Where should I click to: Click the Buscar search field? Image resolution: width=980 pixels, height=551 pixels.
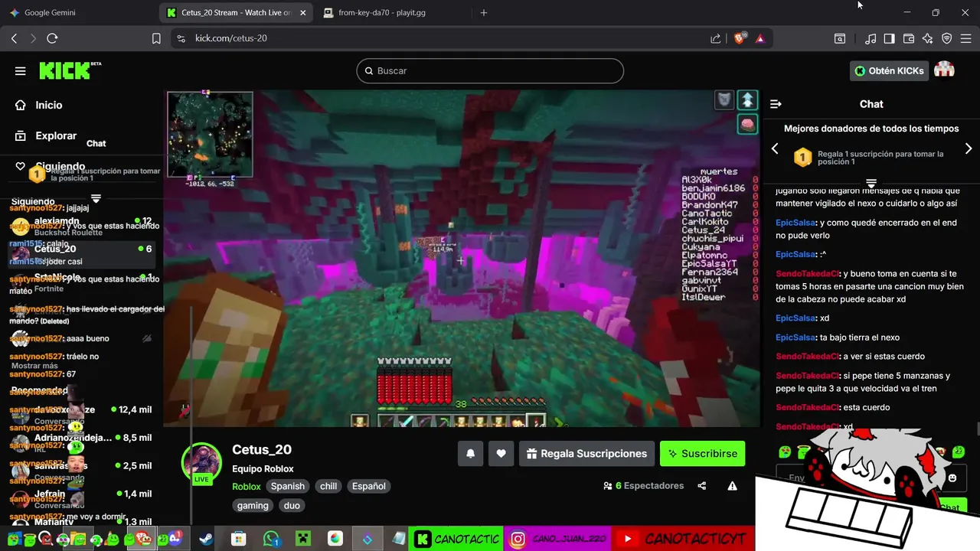pos(490,70)
